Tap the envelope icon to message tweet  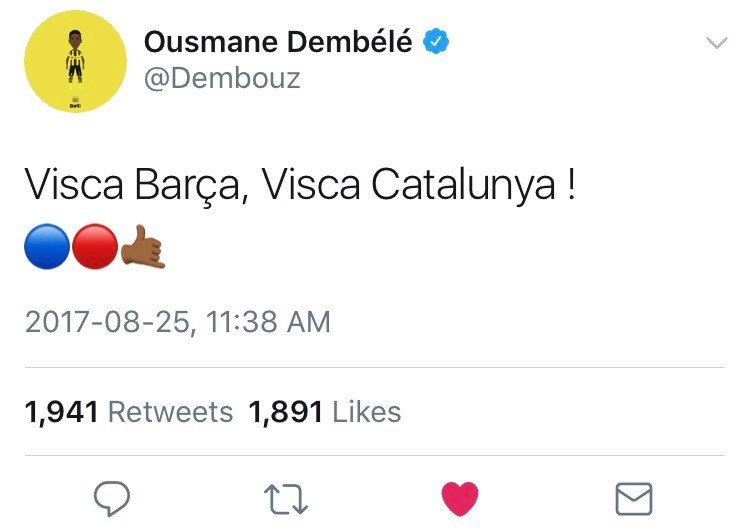click(x=634, y=499)
